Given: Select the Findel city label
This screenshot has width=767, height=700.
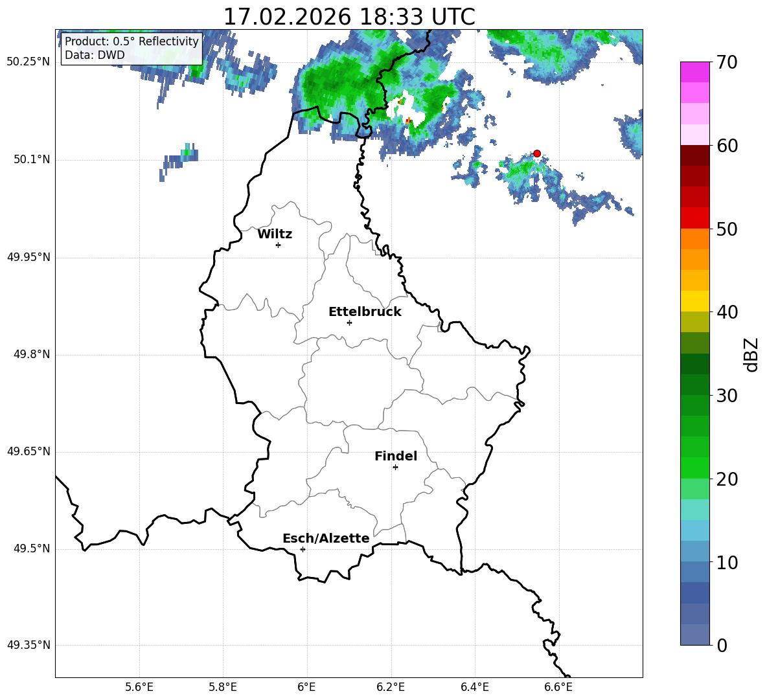Looking at the screenshot, I should click(396, 456).
